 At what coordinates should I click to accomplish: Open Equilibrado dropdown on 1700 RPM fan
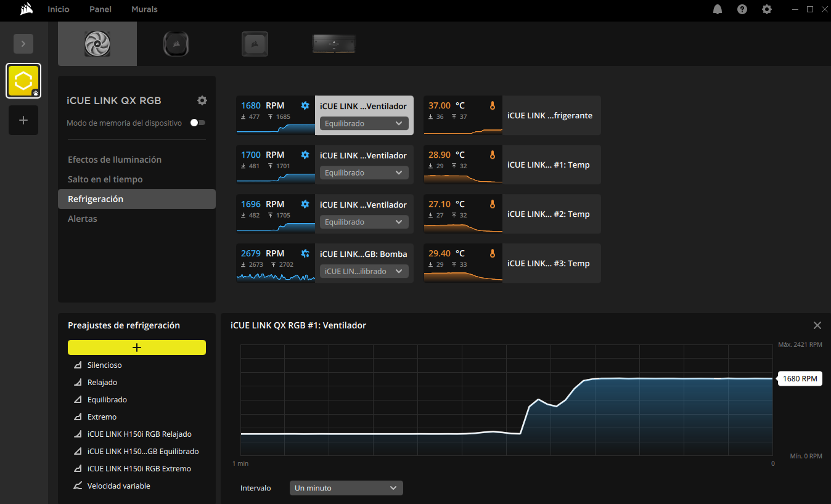pos(364,173)
